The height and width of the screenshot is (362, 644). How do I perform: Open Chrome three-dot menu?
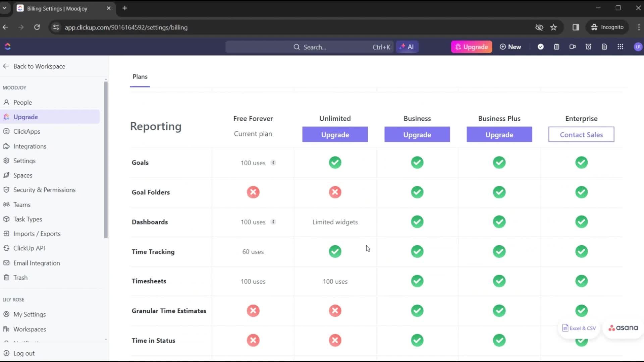click(639, 27)
